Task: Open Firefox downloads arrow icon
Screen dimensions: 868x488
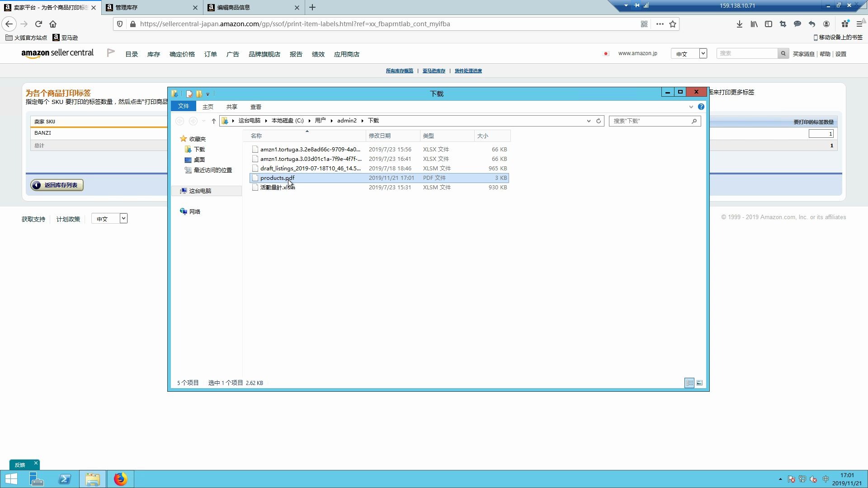Action: (x=740, y=24)
